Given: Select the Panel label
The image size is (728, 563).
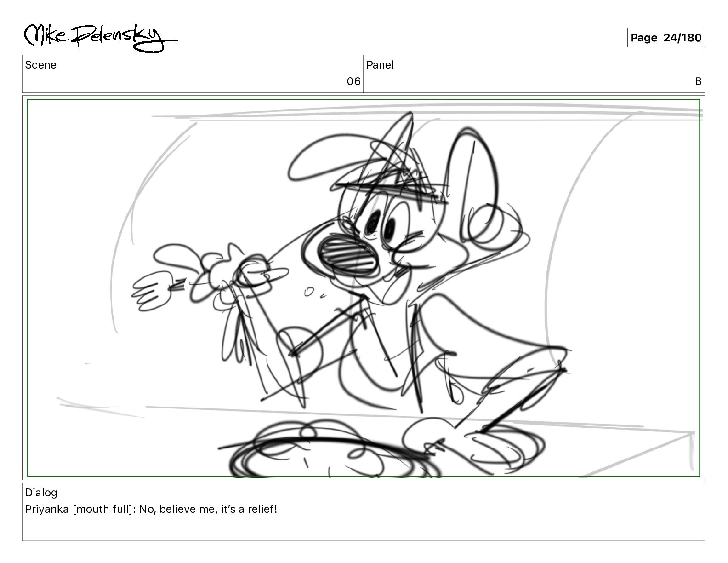Looking at the screenshot, I should pyautogui.click(x=380, y=65).
